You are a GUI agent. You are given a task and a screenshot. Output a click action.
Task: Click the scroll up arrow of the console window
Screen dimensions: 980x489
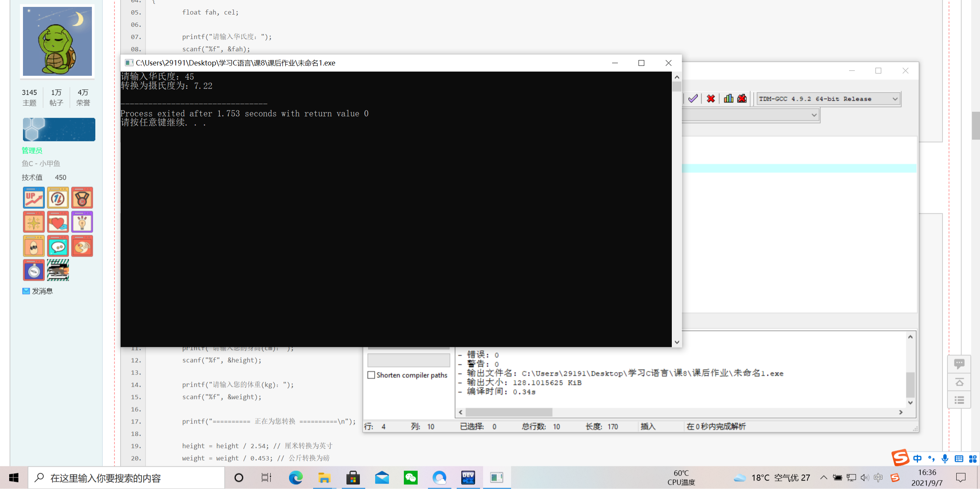[x=677, y=77]
